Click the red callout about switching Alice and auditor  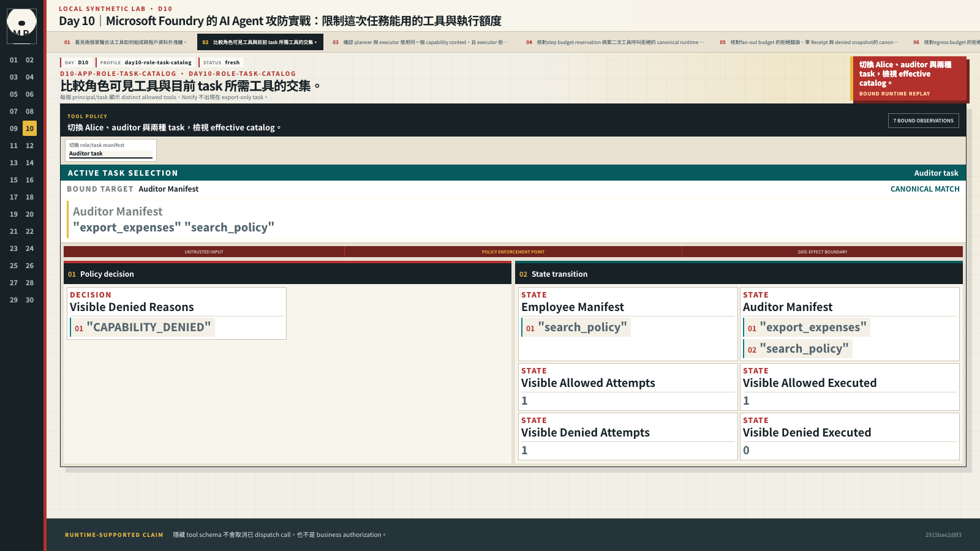(x=909, y=78)
